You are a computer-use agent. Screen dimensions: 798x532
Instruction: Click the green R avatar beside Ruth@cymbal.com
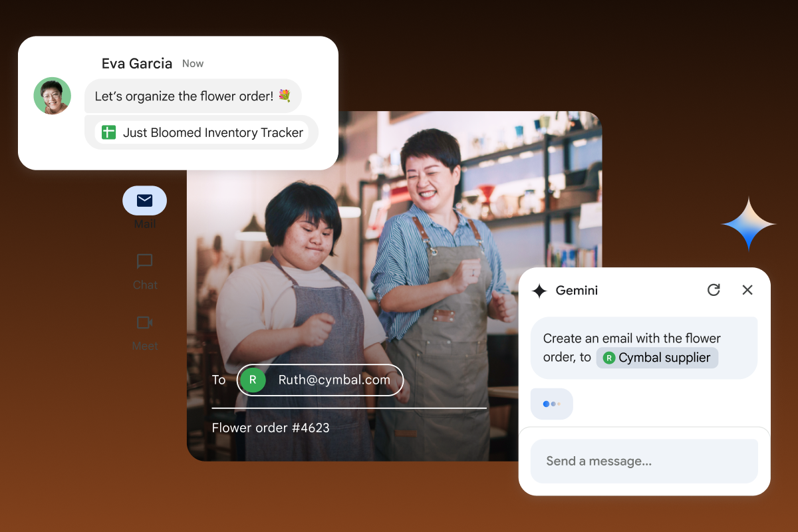252,380
